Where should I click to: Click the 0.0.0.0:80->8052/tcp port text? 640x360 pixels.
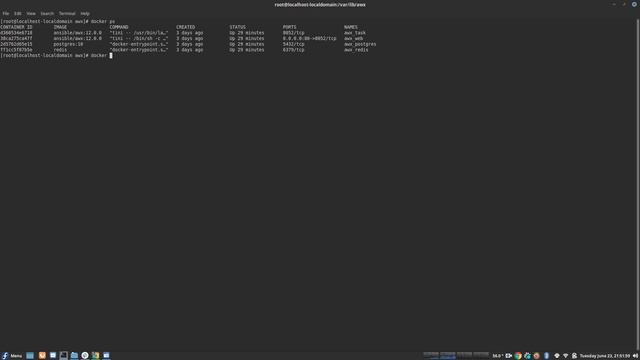[309, 38]
